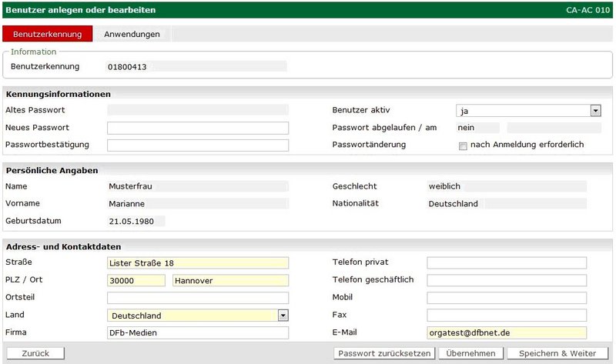Edit the Ort field containing Hannover
Image resolution: width=616 pixels, height=364 pixels.
pos(230,281)
